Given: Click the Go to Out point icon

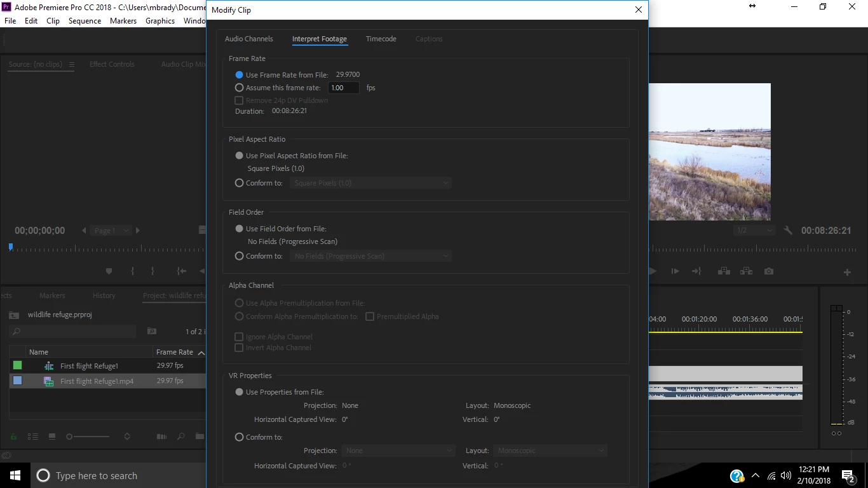Looking at the screenshot, I should [696, 271].
